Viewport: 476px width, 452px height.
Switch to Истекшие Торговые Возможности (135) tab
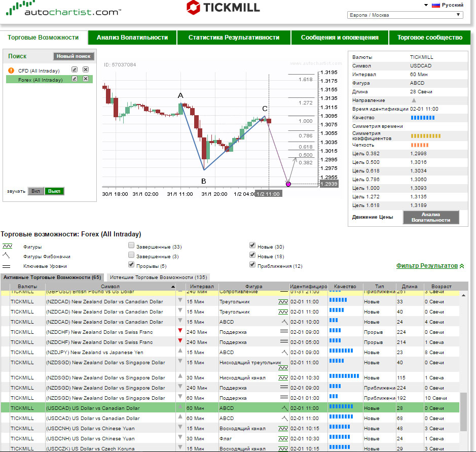(x=159, y=277)
